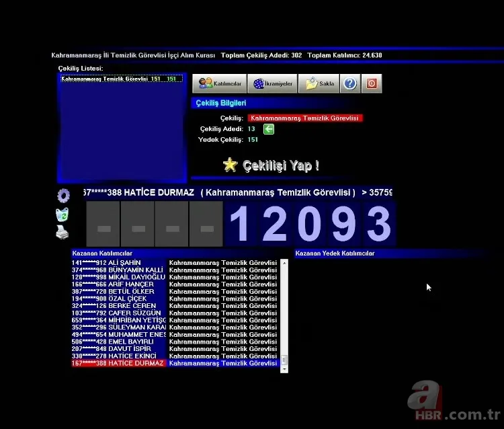Select winner row MİHRİBAN YETİŞG
Screen dimensions: 504x429
[x=175, y=320]
